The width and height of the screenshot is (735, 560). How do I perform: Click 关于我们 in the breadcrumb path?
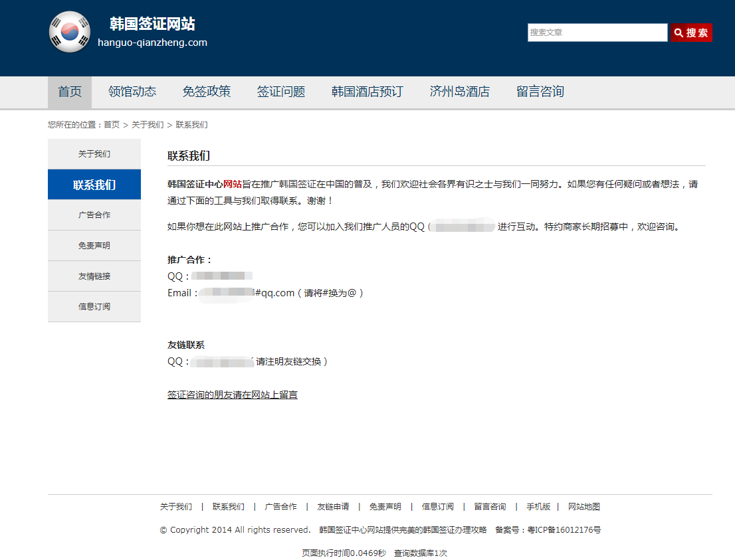(148, 125)
